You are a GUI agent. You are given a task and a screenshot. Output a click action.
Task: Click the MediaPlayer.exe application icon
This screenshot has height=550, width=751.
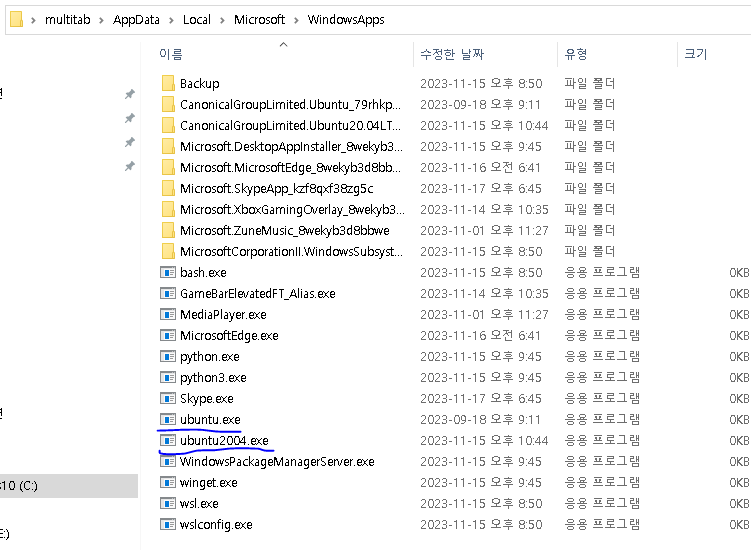click(x=168, y=314)
